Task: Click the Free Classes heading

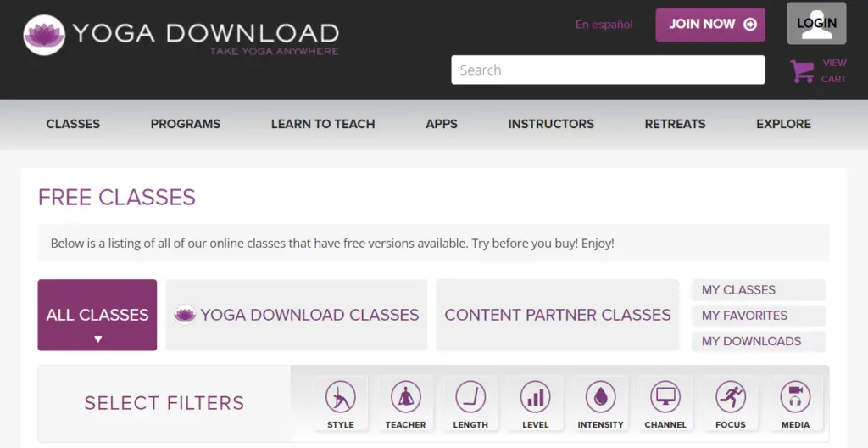Action: point(117,198)
